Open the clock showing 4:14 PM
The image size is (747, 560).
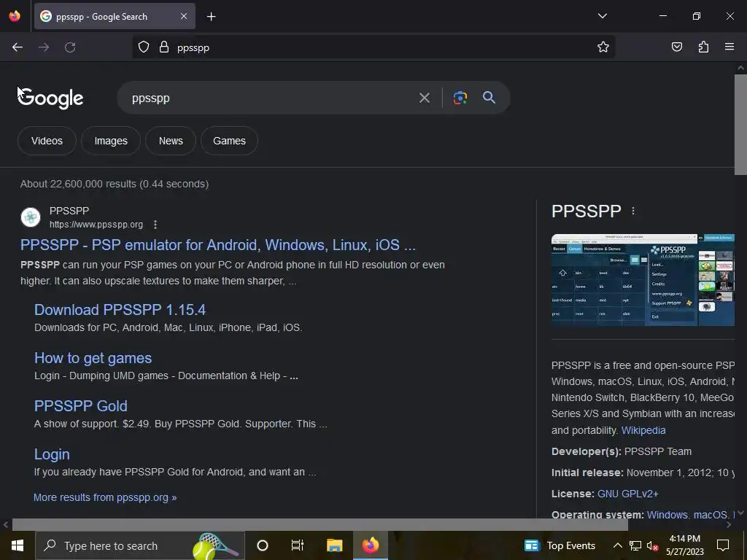[684, 545]
